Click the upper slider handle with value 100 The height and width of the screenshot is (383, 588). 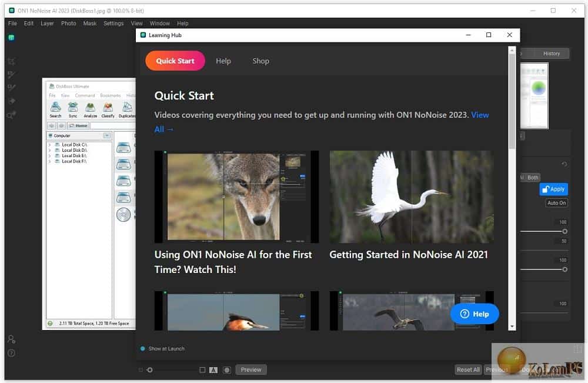click(x=564, y=231)
